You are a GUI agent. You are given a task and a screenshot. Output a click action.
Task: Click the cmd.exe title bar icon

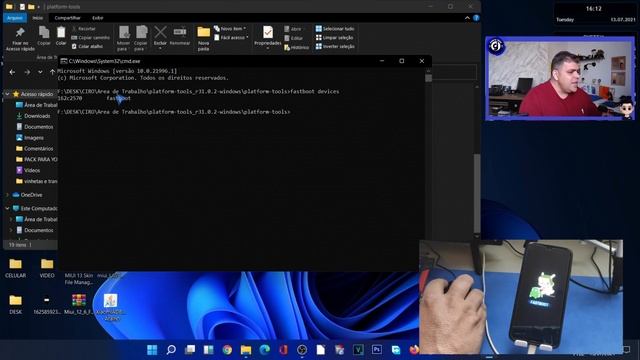(x=64, y=61)
